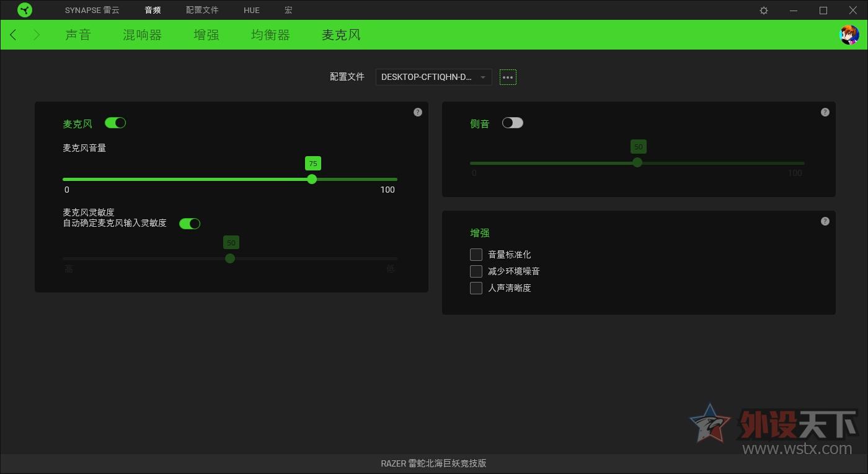Viewport: 868px width, 474px height.
Task: Expand the 配置文件 profile dropdown
Action: tap(433, 77)
